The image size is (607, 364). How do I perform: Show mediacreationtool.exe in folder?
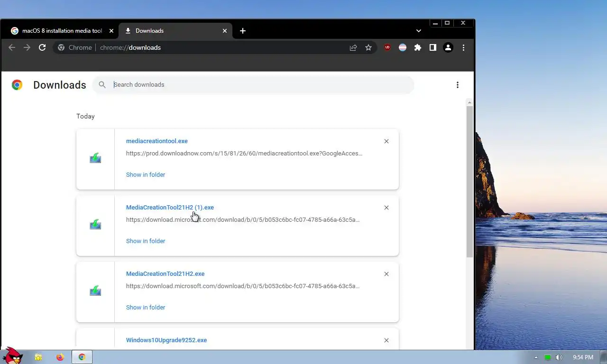pyautogui.click(x=146, y=175)
